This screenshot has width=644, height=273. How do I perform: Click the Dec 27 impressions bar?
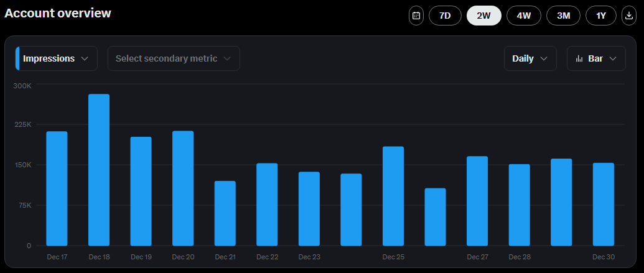click(x=477, y=201)
